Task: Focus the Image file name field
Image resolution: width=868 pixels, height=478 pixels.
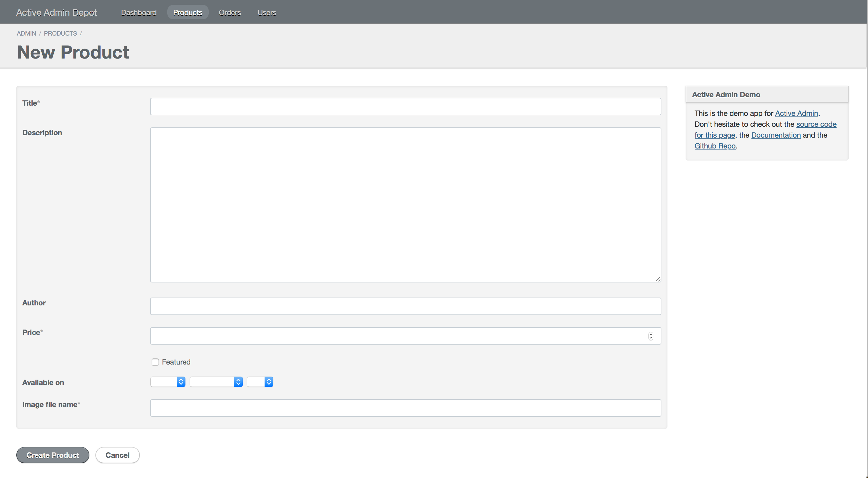Action: [405, 408]
